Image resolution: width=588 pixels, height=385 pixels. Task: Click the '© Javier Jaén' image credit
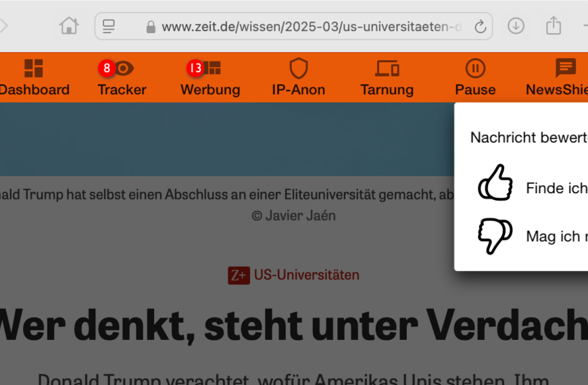[293, 215]
